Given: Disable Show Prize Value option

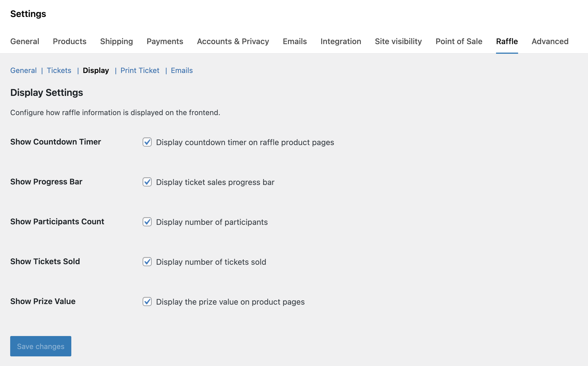Looking at the screenshot, I should coord(147,302).
